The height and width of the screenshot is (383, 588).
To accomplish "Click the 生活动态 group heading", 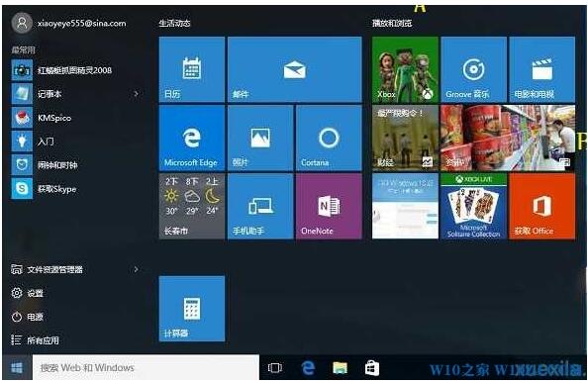I will coord(174,23).
